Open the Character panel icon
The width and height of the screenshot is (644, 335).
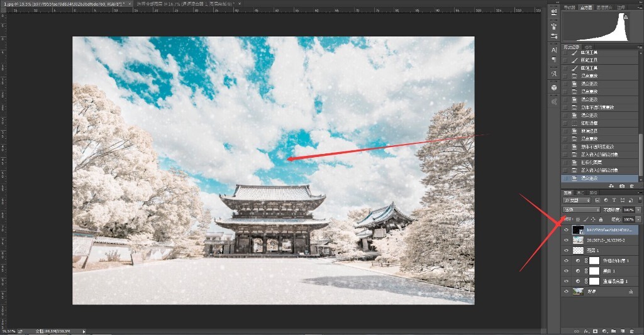tap(554, 50)
